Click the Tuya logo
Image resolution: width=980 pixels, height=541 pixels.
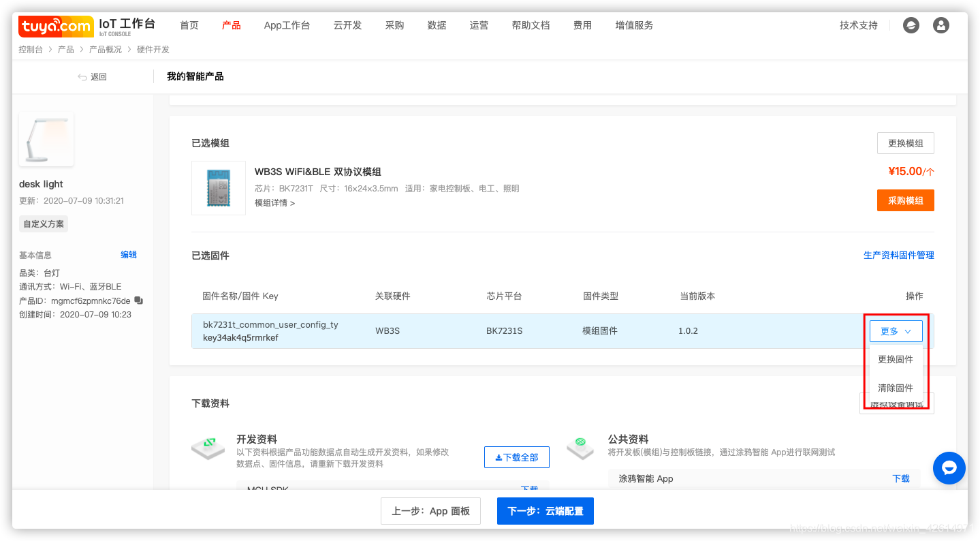(56, 27)
